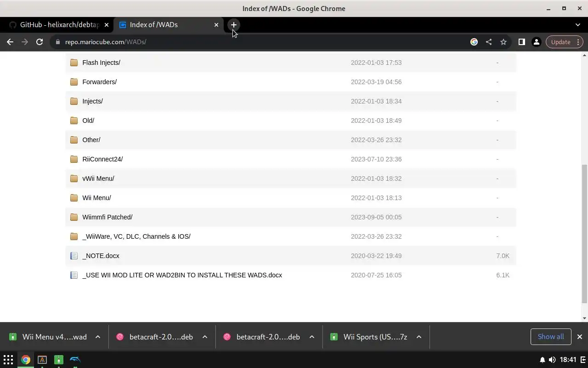This screenshot has height=368, width=588.
Task: Open a new tab with the plus button
Action: [233, 25]
